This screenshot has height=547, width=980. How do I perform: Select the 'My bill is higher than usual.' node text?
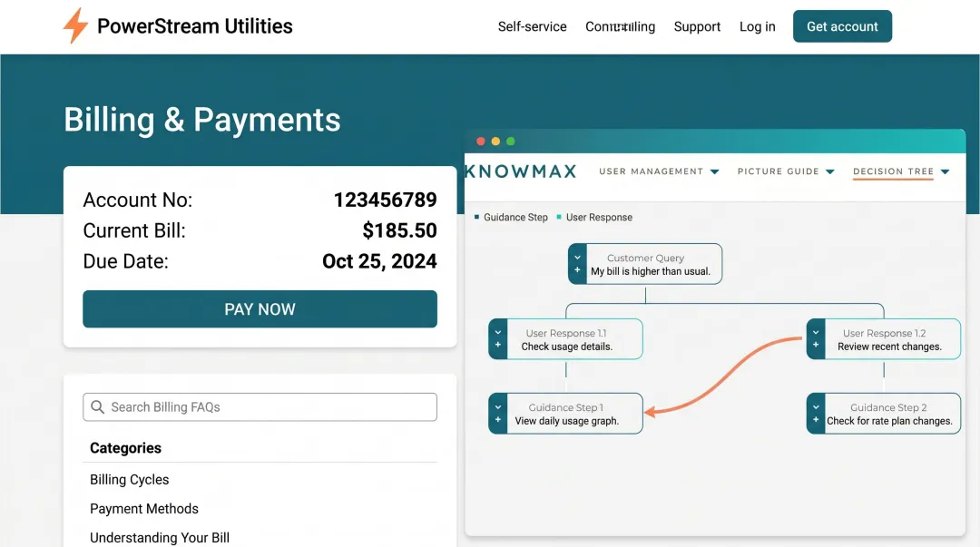(x=651, y=271)
